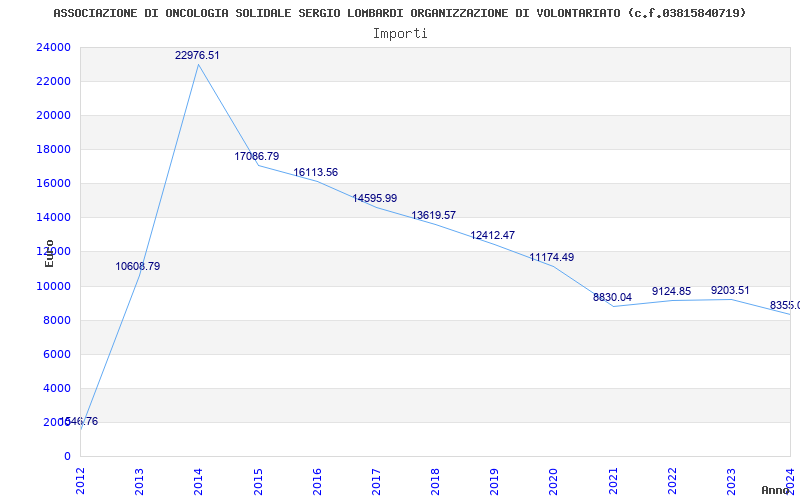Click the 2018 x-axis year label
Screen dimensions: 800x500
coord(435,481)
